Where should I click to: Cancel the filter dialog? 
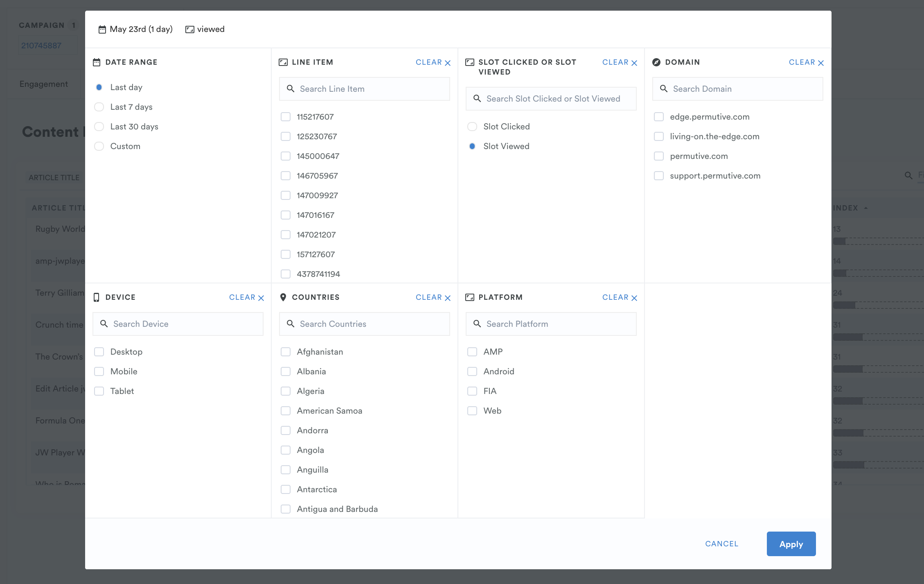721,544
